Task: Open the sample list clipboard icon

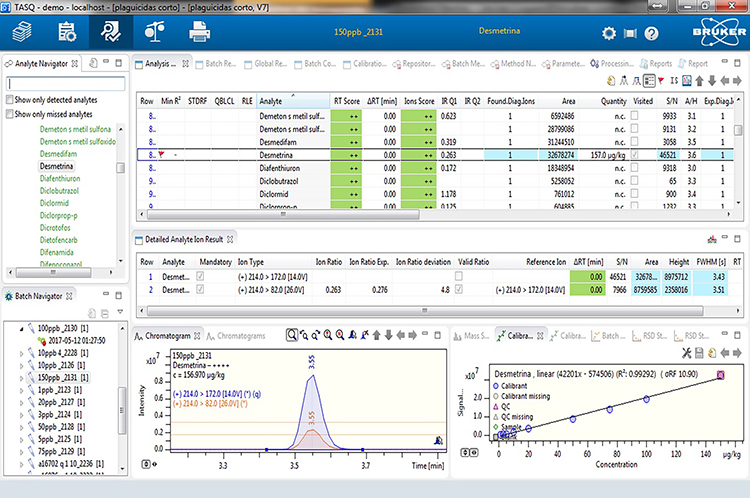Action: (66, 32)
